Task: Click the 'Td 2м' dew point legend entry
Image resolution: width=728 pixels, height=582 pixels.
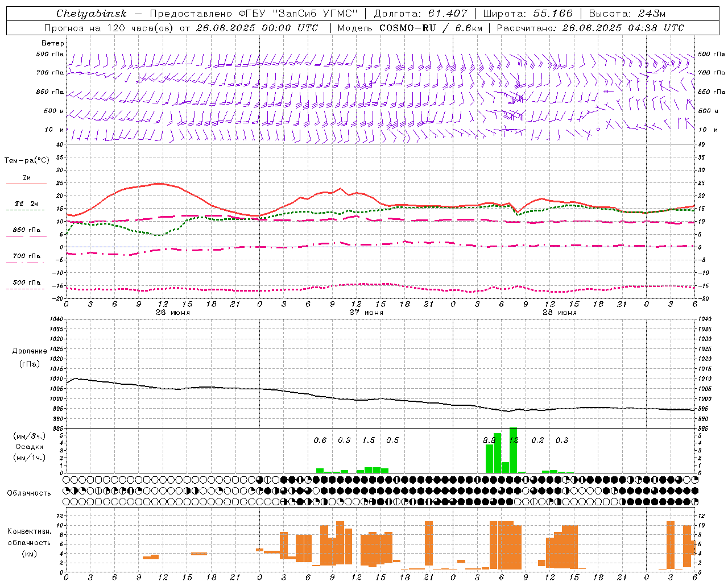Action: tap(27, 203)
